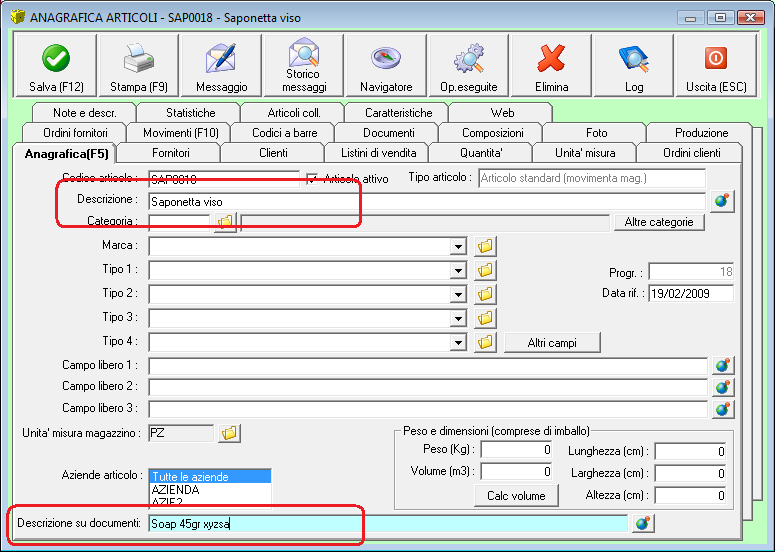This screenshot has width=775, height=552.
Task: Switch to the Fornitori tab
Action: pos(171,153)
